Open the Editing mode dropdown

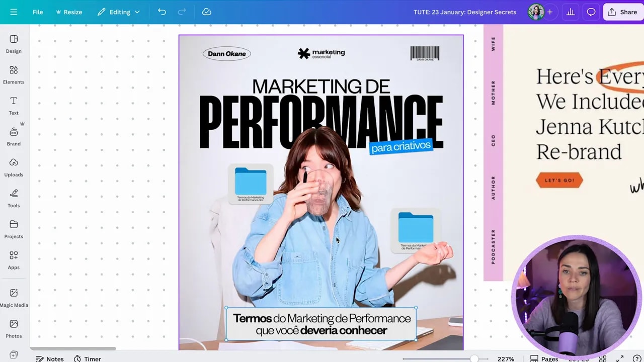119,12
